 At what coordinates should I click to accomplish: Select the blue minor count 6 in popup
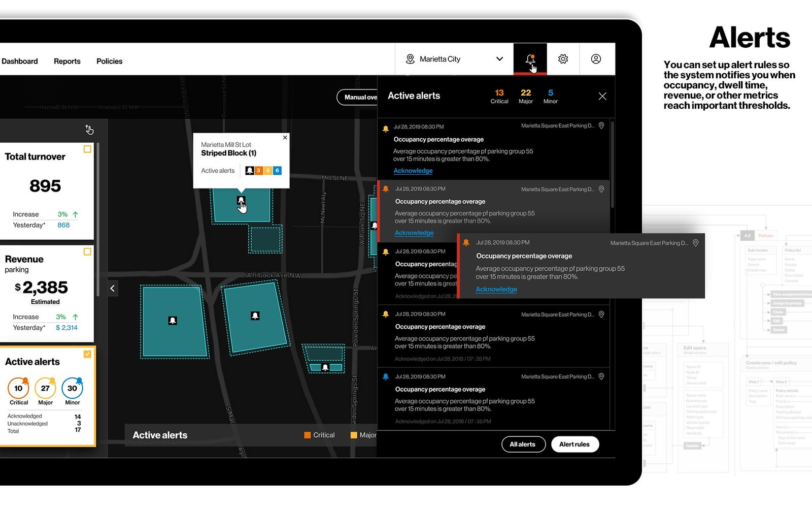[x=277, y=171]
